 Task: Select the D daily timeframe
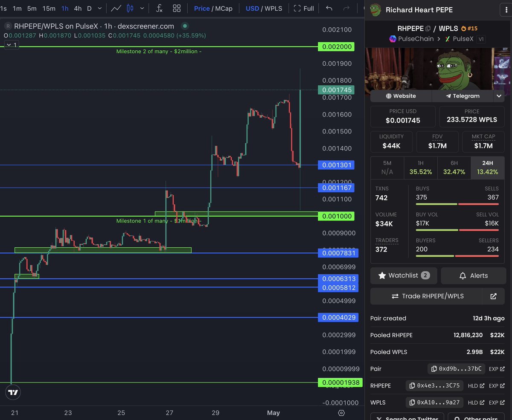(89, 8)
